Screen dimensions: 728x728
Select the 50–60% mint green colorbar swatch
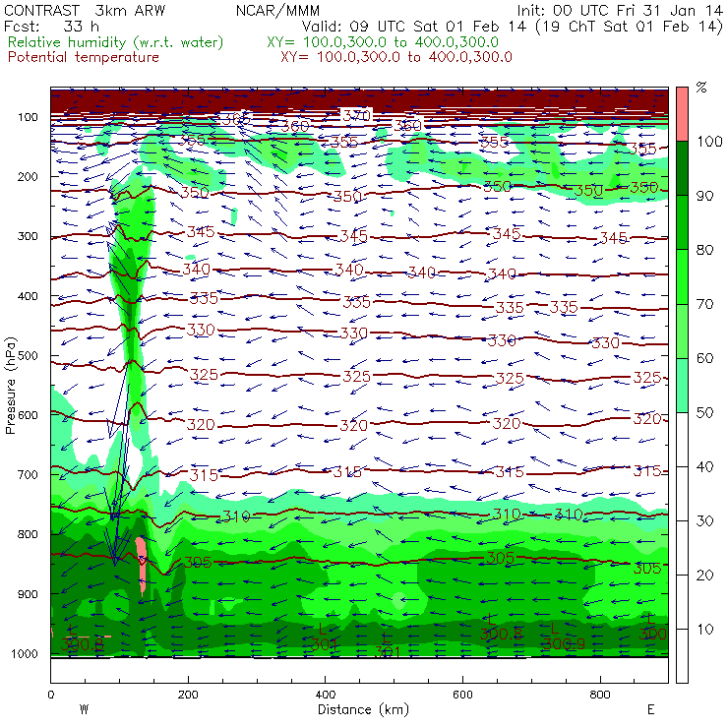click(682, 386)
